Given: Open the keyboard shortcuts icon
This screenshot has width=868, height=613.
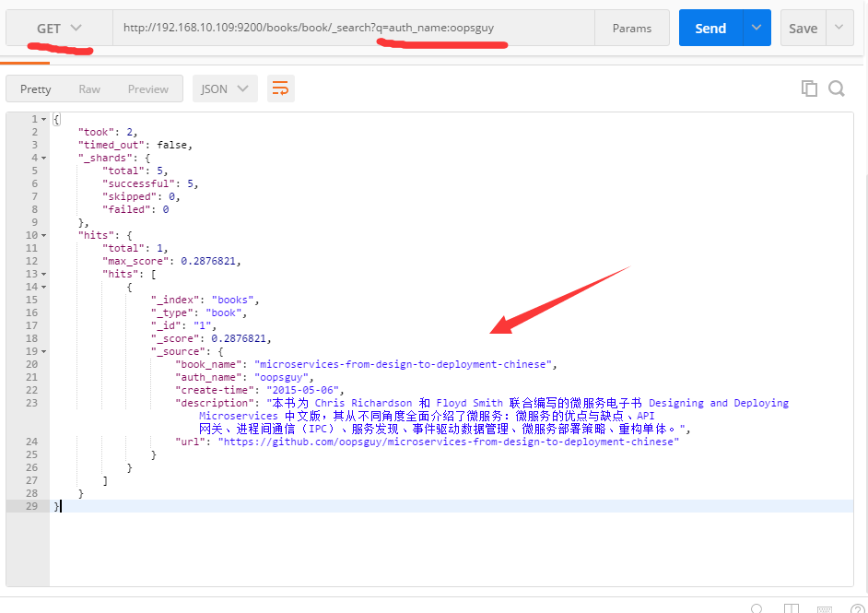Looking at the screenshot, I should coord(824,609).
